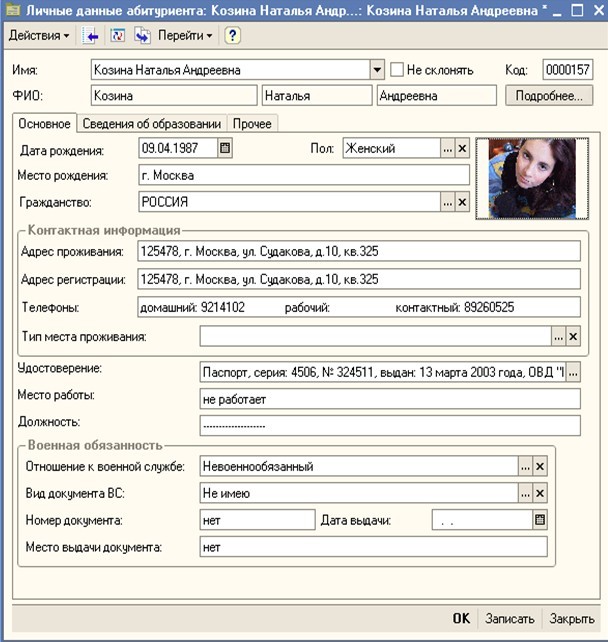This screenshot has width=608, height=642.
Task: Clear the Гражданство field with X button
Action: [462, 202]
